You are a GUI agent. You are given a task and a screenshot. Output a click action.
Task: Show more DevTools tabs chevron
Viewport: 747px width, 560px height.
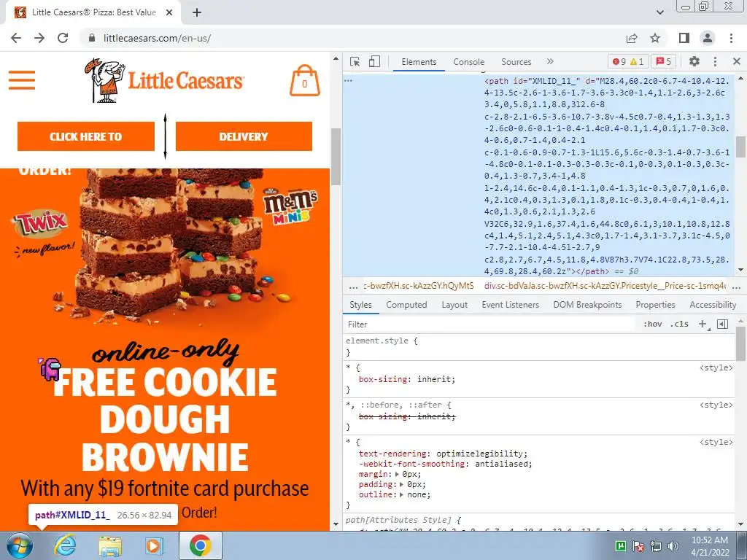(550, 61)
